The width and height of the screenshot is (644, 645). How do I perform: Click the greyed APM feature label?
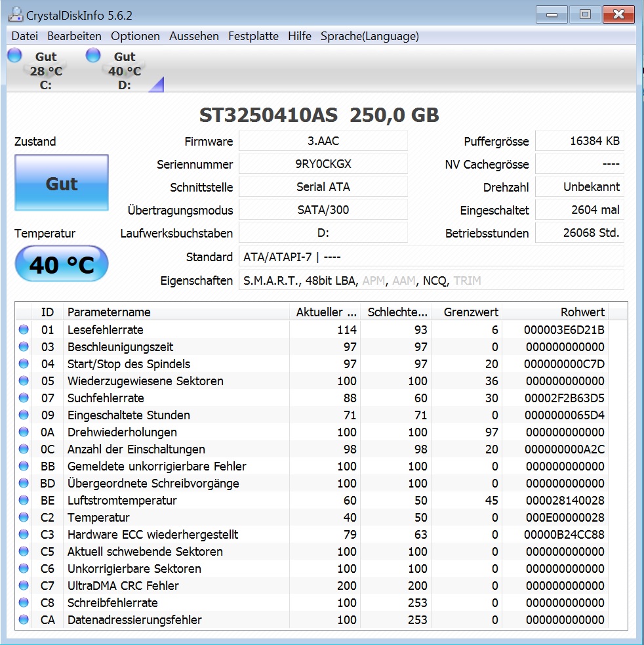click(373, 281)
